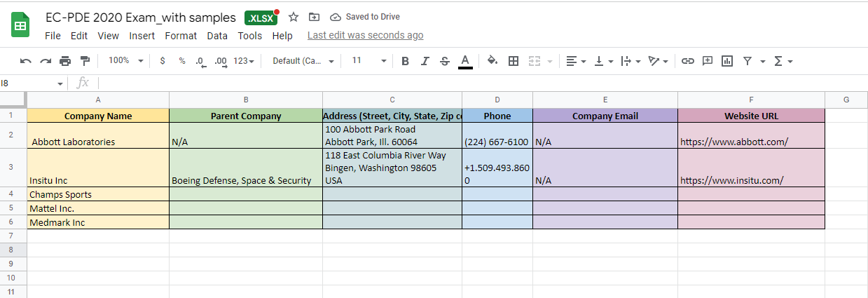Click the Move to folder icon

point(313,17)
